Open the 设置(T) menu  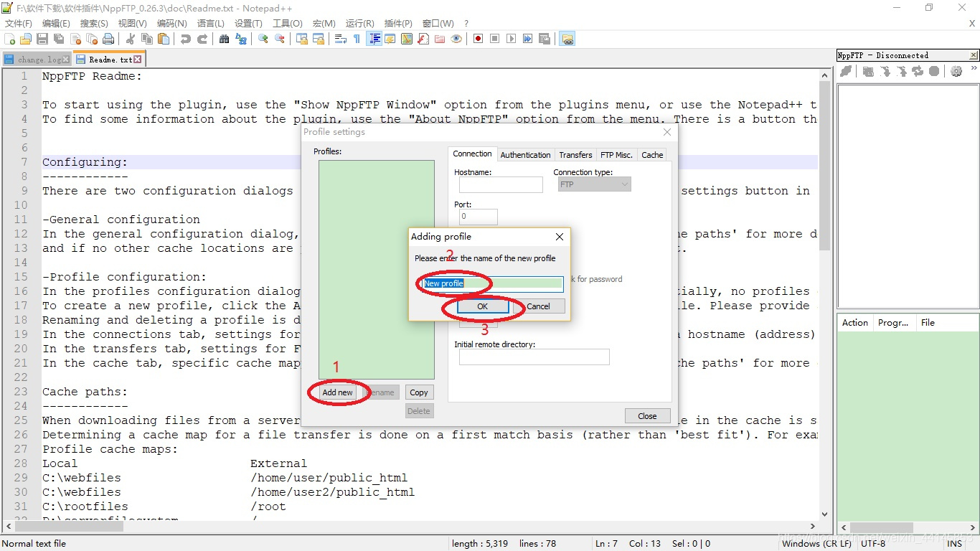(248, 24)
